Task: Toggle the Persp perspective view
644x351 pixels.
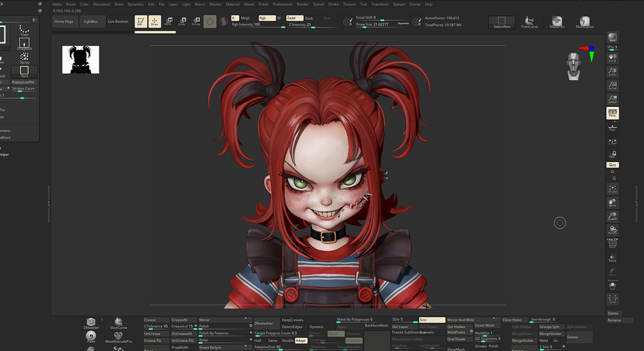Action: [x=613, y=113]
